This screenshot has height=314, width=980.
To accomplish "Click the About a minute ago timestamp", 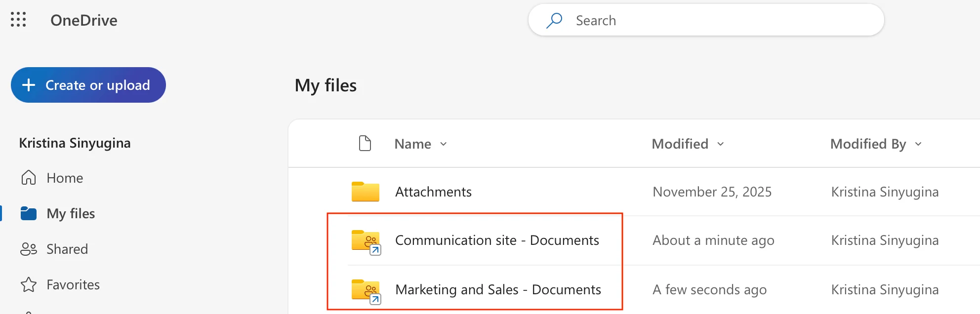I will [x=713, y=240].
